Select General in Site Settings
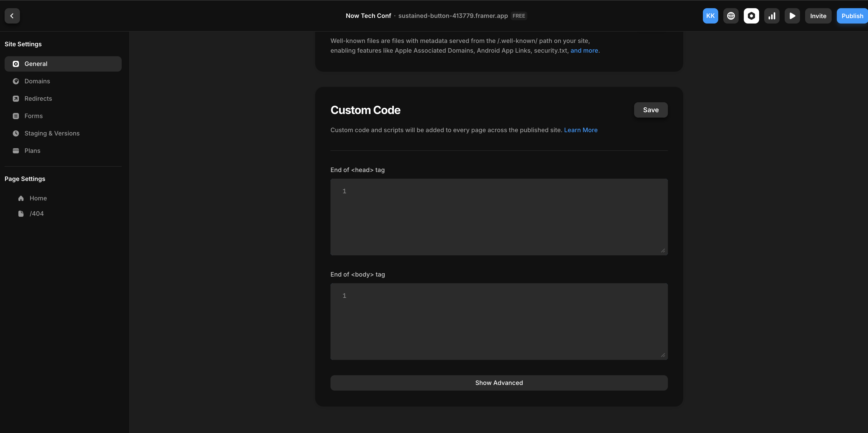 [63, 64]
